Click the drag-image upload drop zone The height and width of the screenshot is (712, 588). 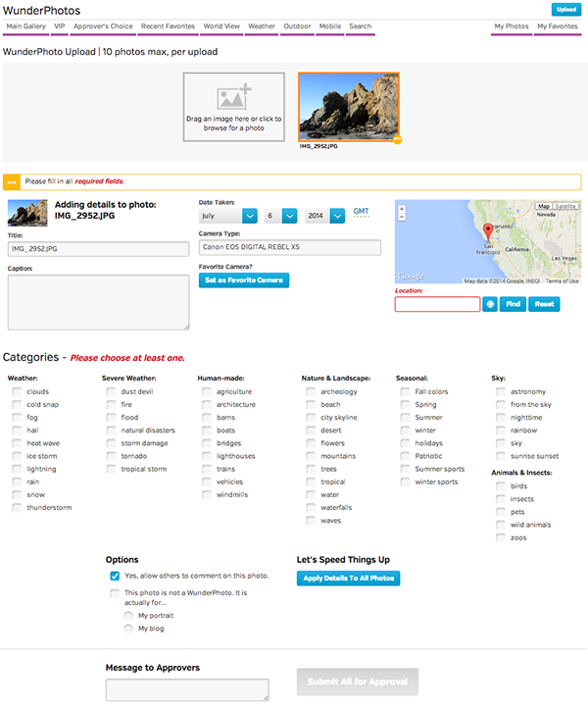pos(233,107)
